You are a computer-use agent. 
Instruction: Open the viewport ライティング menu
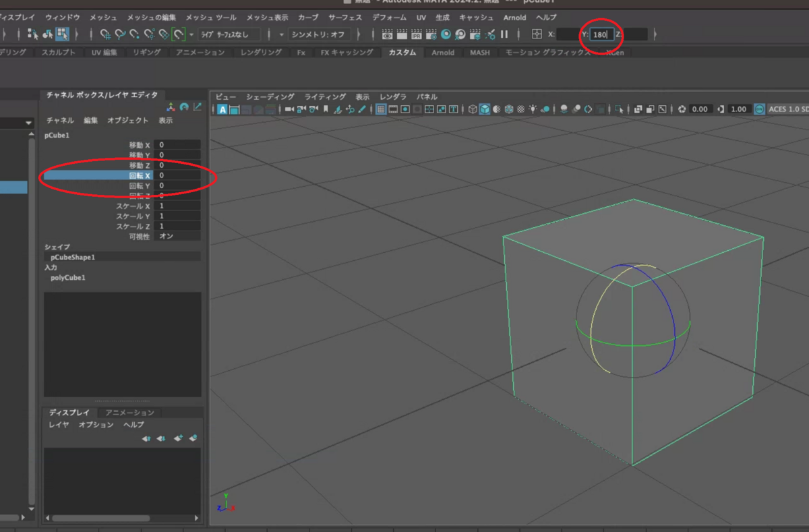(x=325, y=97)
